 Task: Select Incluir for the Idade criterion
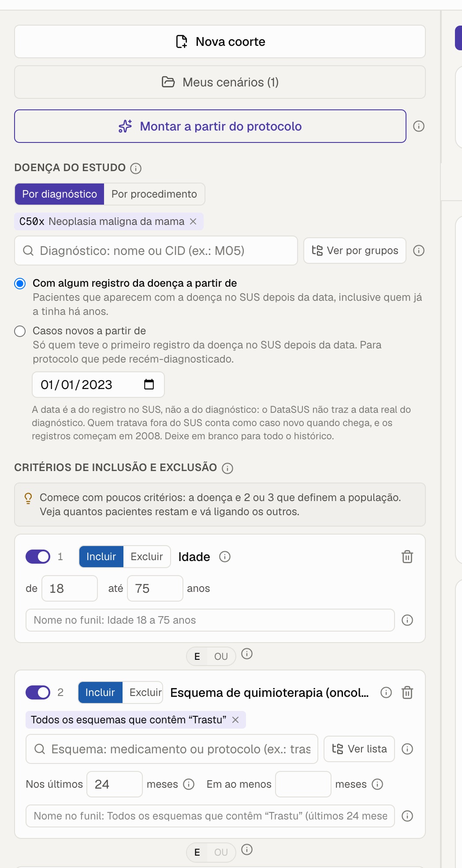click(101, 557)
